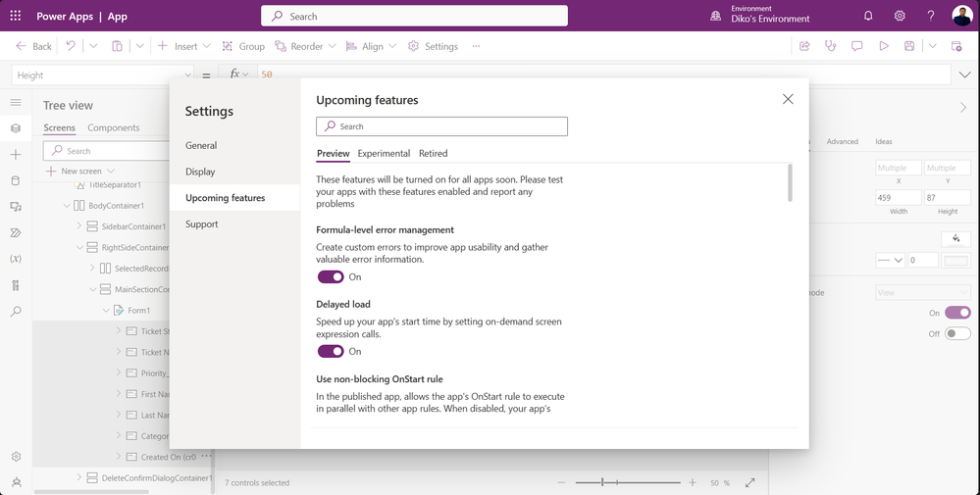980x495 pixels.
Task: Click the Undo icon in the toolbar
Action: click(71, 45)
